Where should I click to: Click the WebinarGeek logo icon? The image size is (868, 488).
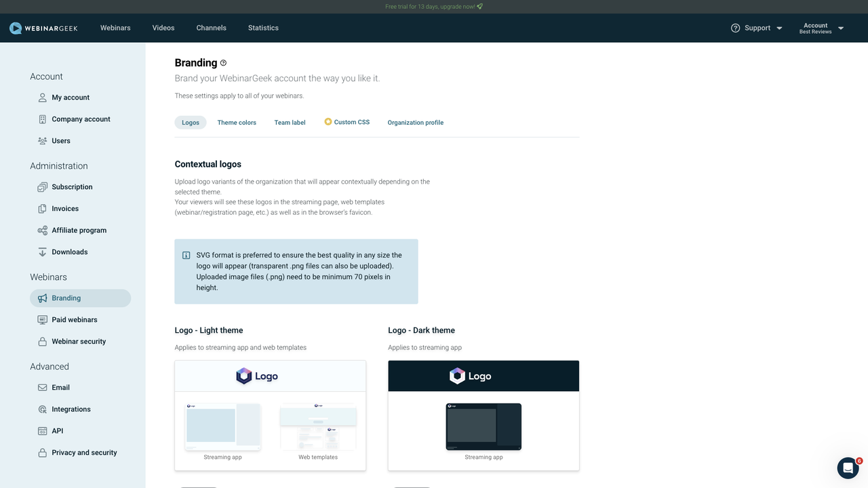click(15, 28)
